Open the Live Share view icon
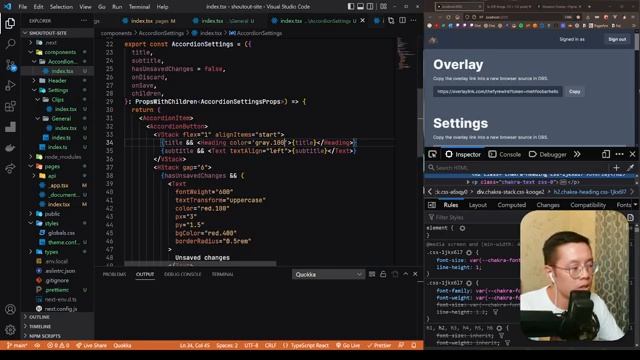Viewport: 640px width, 360px height. [x=10, y=168]
